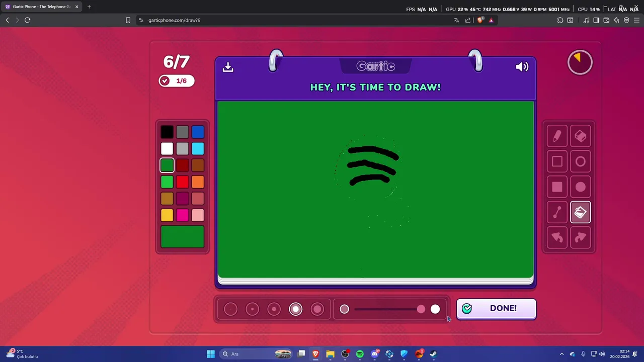The image size is (644, 362).
Task: Go back with browser back arrow
Action: (8, 20)
